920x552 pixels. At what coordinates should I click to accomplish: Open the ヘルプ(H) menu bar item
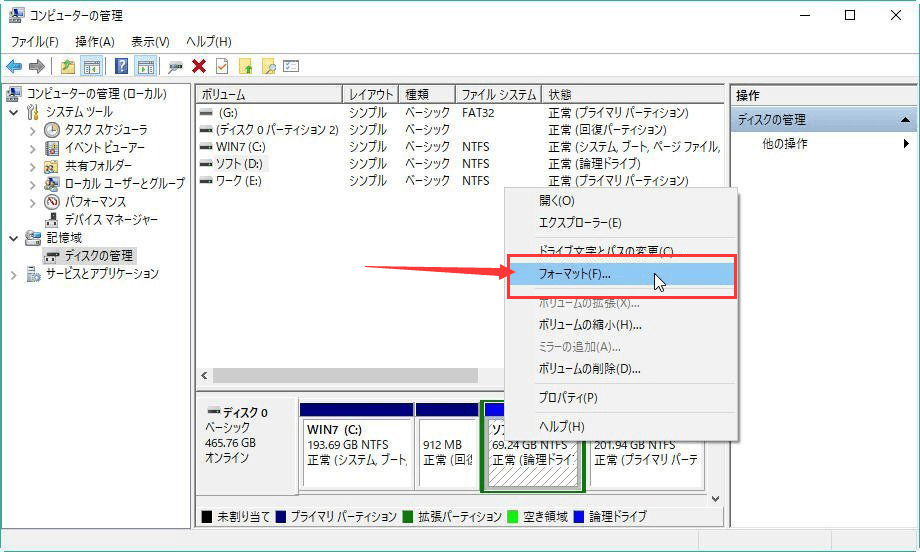208,42
